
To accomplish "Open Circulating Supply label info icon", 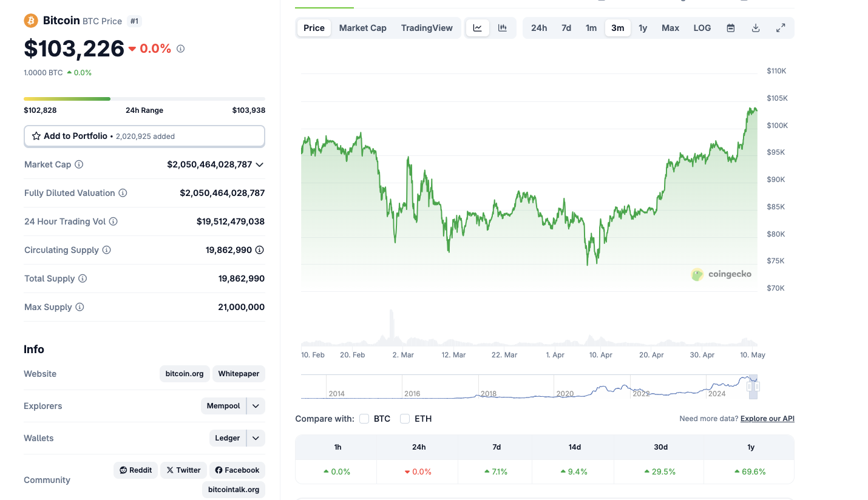I will point(106,250).
